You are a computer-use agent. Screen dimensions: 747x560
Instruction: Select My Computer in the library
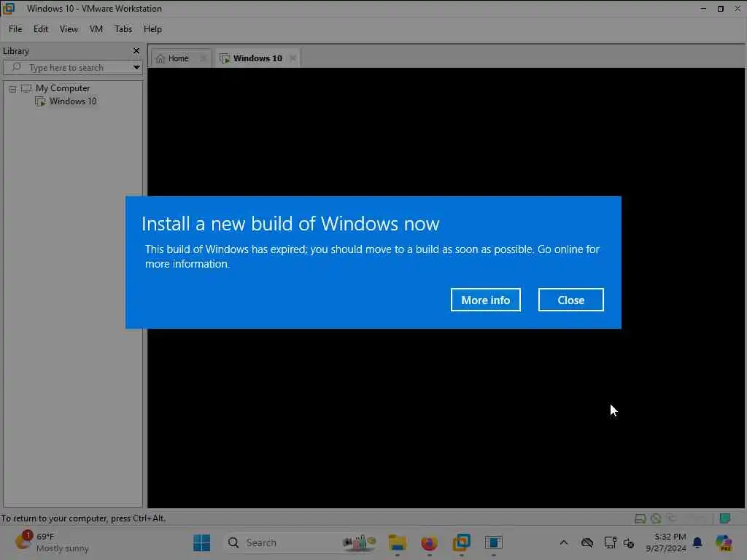click(x=63, y=88)
